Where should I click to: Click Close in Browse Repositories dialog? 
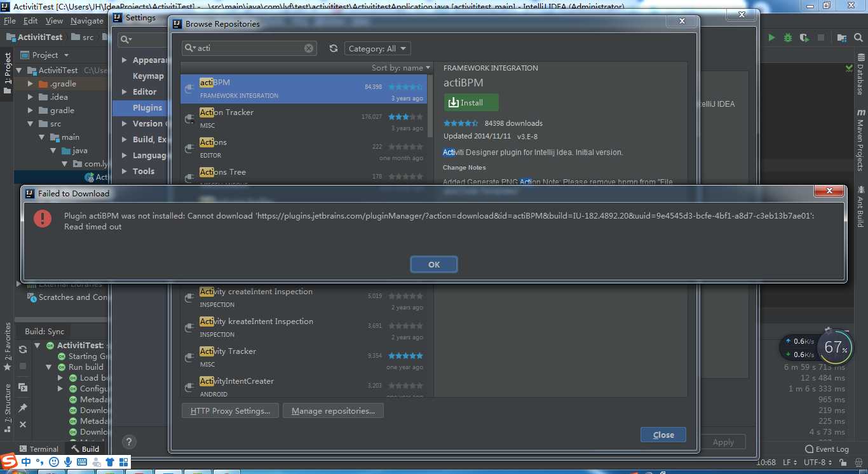(x=663, y=435)
